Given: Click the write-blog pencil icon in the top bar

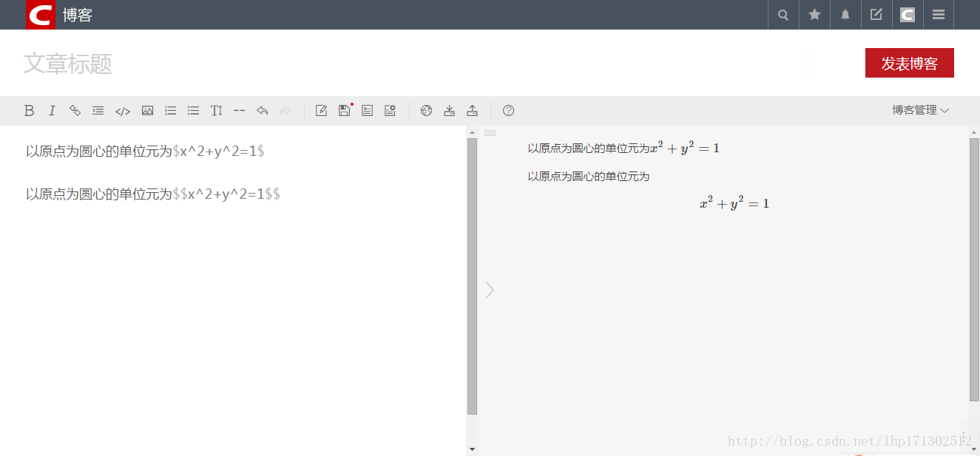Looking at the screenshot, I should [x=876, y=15].
